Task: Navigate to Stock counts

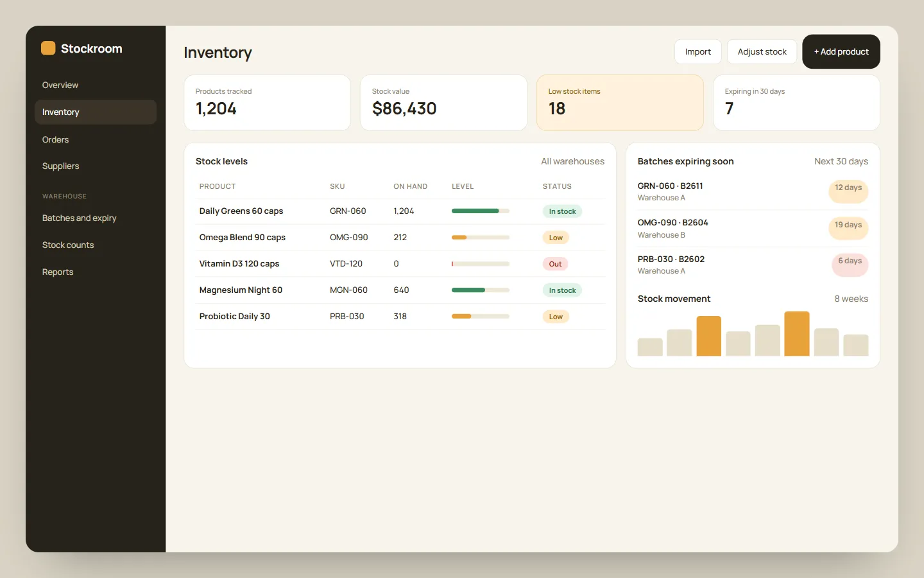Action: click(96, 245)
